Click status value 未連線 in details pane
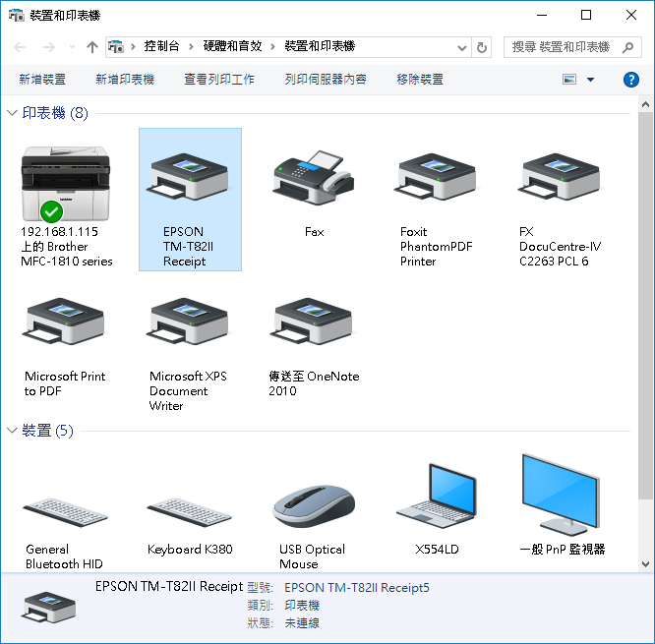 tap(302, 623)
